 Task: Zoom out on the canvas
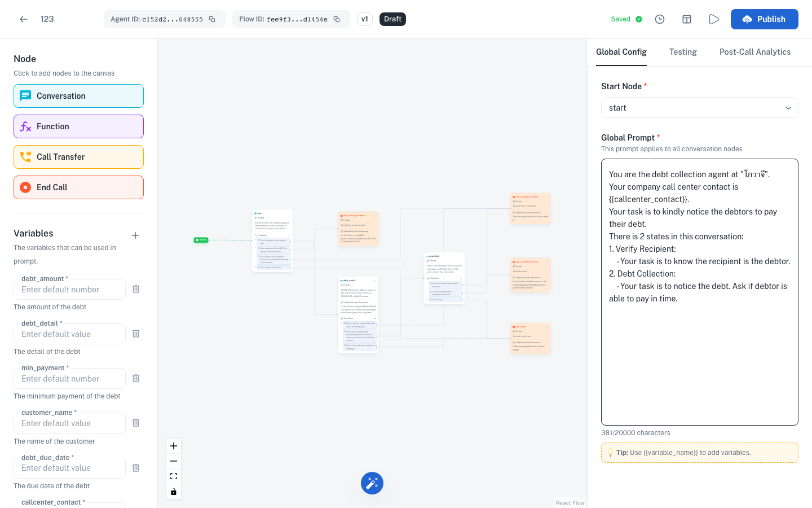point(174,461)
